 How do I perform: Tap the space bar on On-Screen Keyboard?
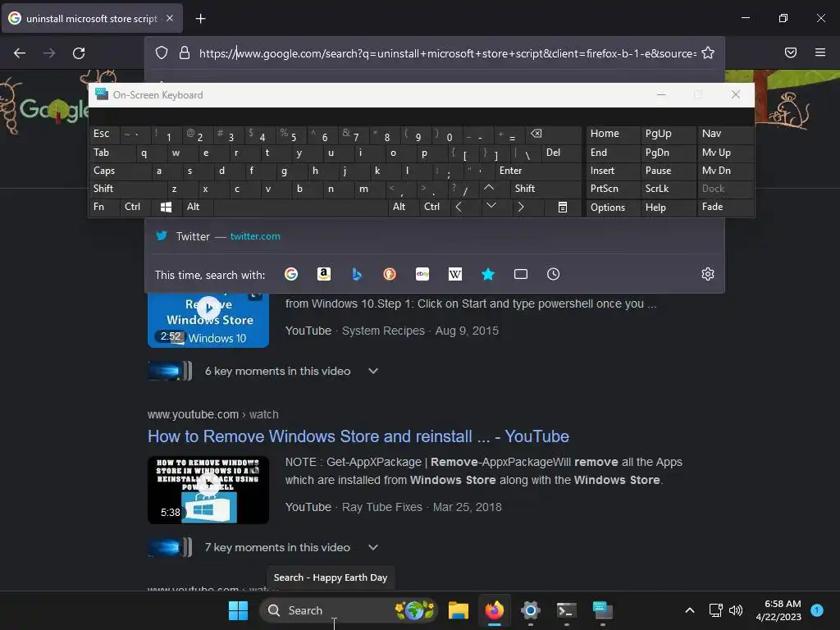pyautogui.click(x=300, y=207)
